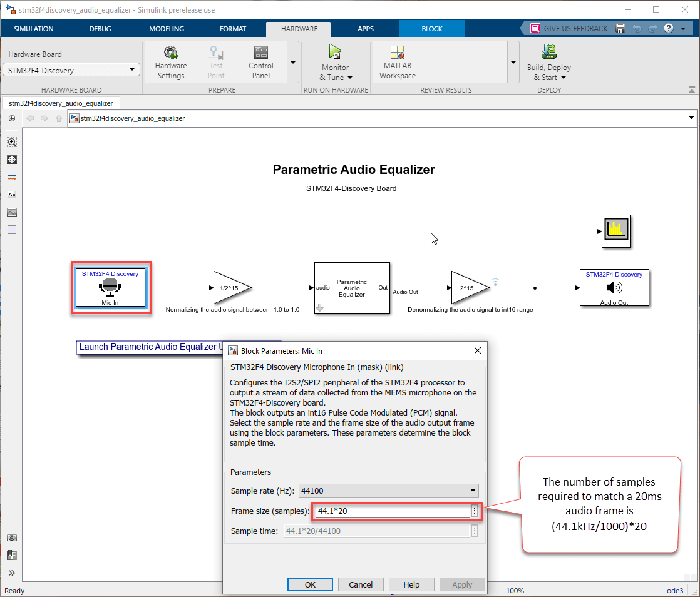Open MATLAB Workspace review tool
This screenshot has height=597, width=700.
(x=398, y=63)
